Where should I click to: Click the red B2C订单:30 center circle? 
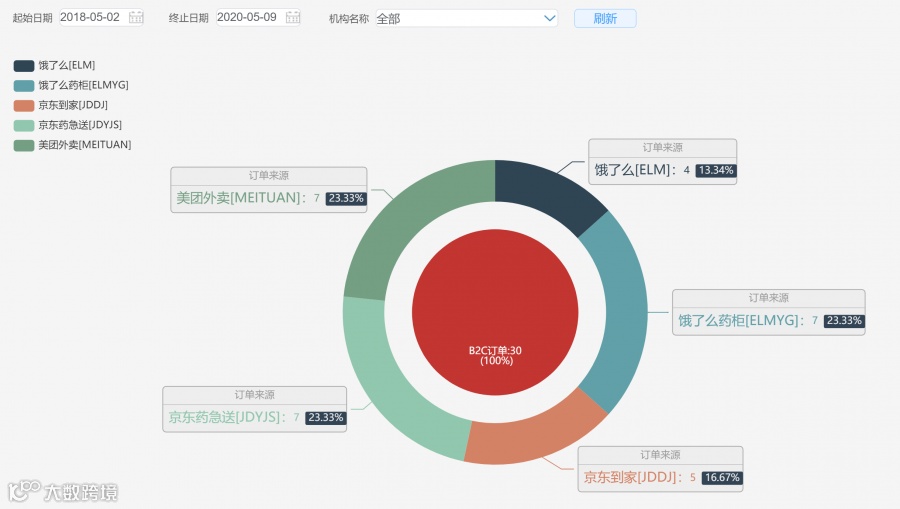coord(495,312)
